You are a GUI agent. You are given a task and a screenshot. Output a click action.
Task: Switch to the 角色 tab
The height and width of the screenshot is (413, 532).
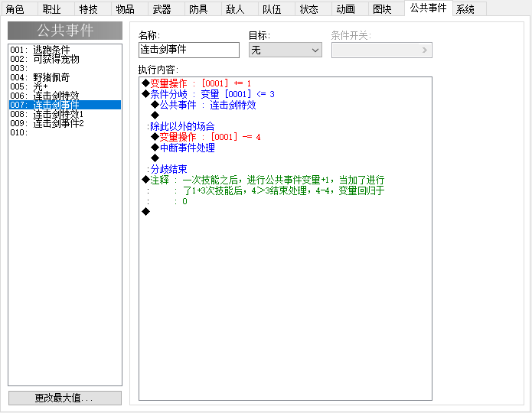[19, 9]
